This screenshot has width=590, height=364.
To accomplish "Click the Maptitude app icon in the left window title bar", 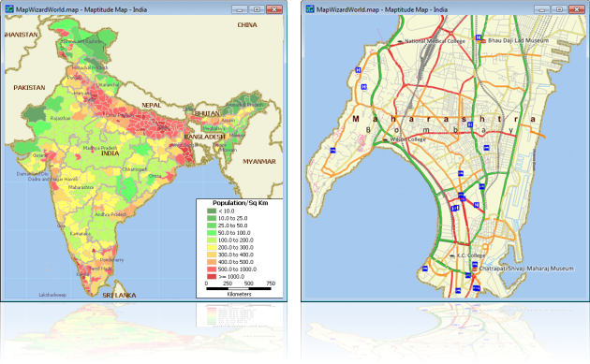I will [x=9, y=8].
